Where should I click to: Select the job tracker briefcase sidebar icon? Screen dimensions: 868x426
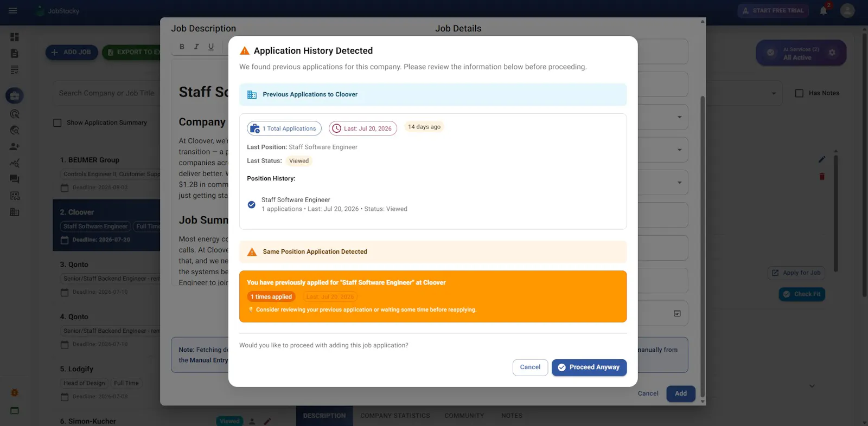tap(15, 96)
